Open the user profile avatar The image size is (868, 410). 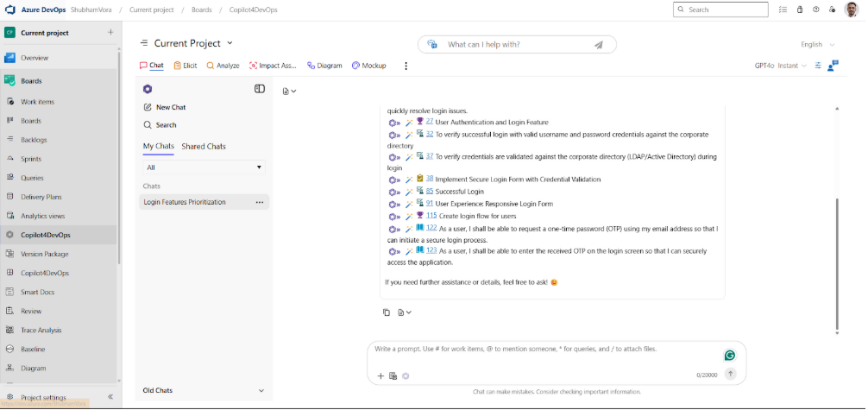(851, 9)
